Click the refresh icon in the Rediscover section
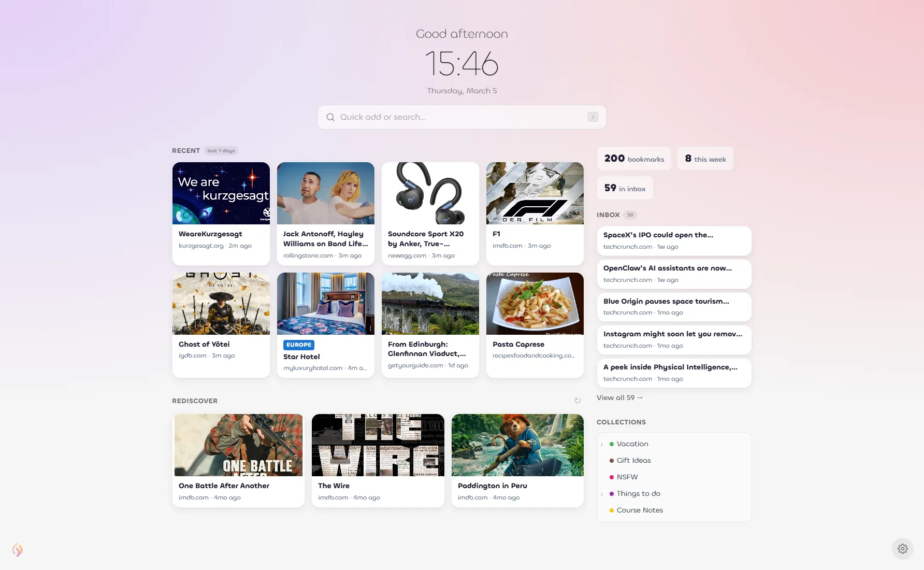The height and width of the screenshot is (570, 924). click(578, 400)
